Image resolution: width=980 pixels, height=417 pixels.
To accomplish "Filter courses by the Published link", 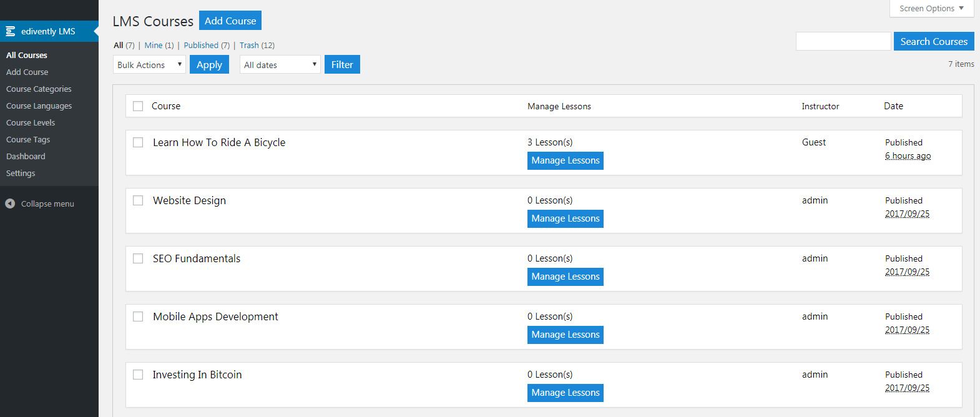I will [x=201, y=46].
